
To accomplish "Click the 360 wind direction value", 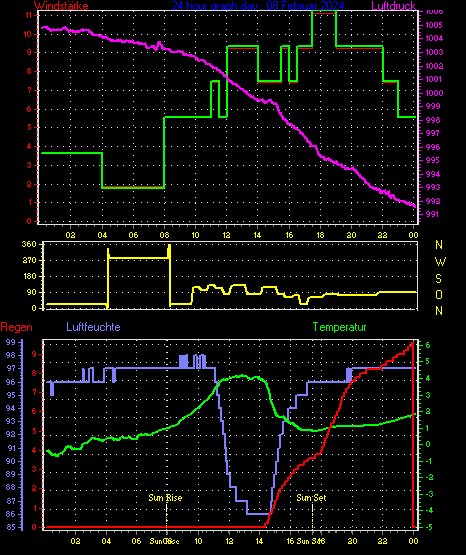I will pos(29,245).
